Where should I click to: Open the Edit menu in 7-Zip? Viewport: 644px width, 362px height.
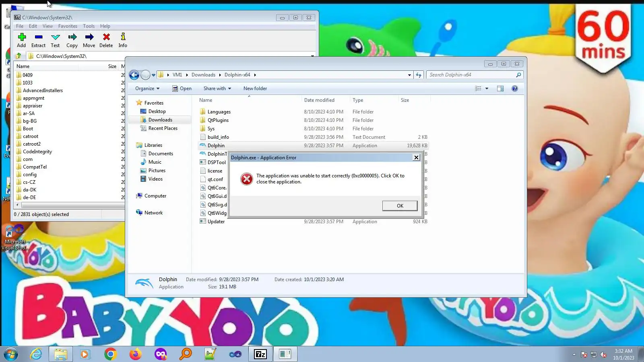33,26
